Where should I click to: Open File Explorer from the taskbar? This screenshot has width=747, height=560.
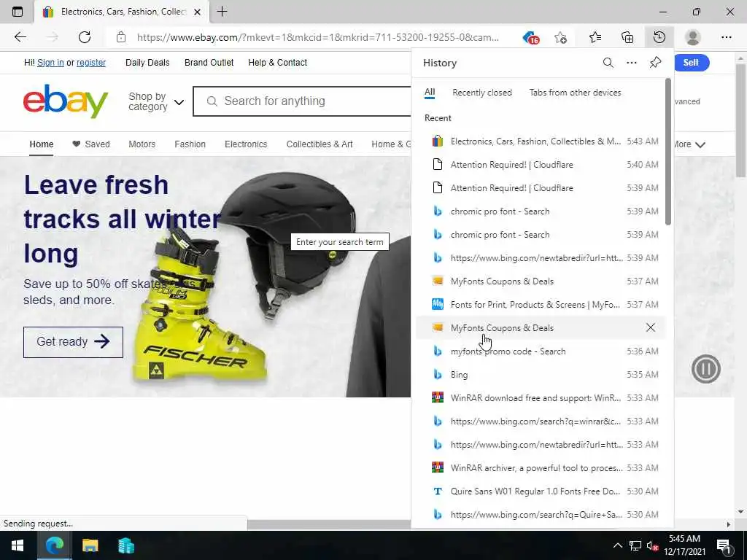point(90,545)
